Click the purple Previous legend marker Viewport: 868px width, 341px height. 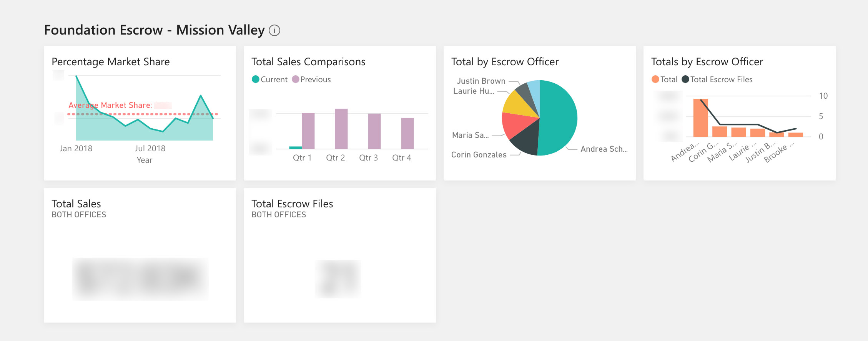[x=296, y=79]
